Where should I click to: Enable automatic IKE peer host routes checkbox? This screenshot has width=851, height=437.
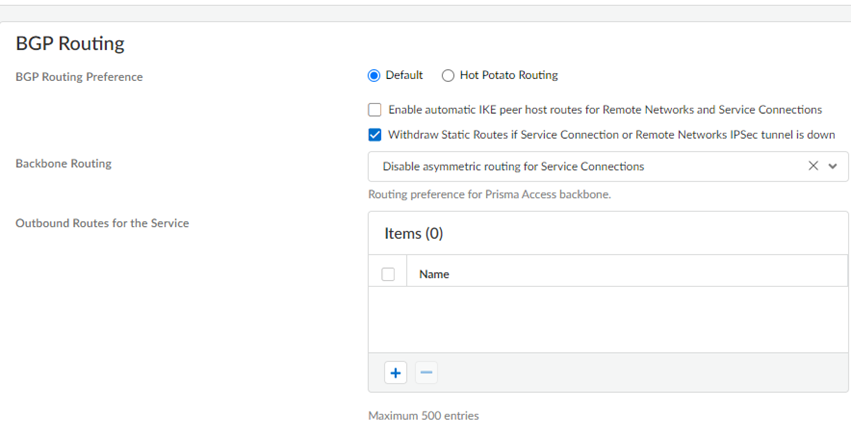[375, 110]
